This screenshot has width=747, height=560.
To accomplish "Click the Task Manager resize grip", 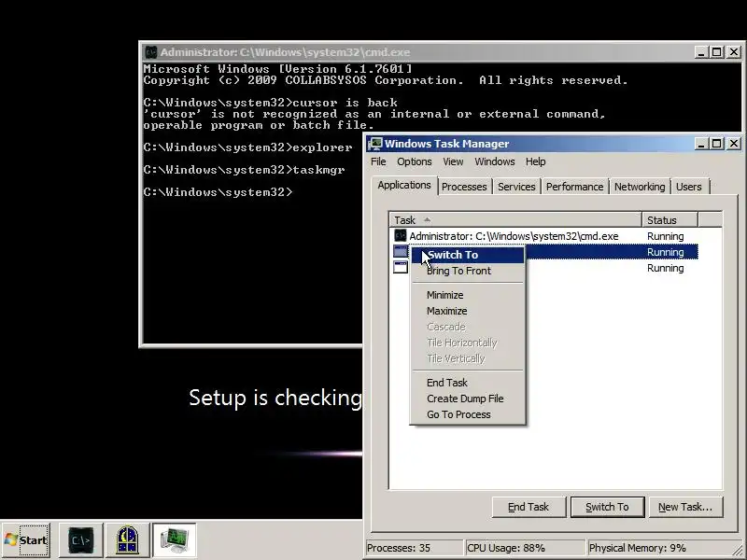I will [x=738, y=551].
